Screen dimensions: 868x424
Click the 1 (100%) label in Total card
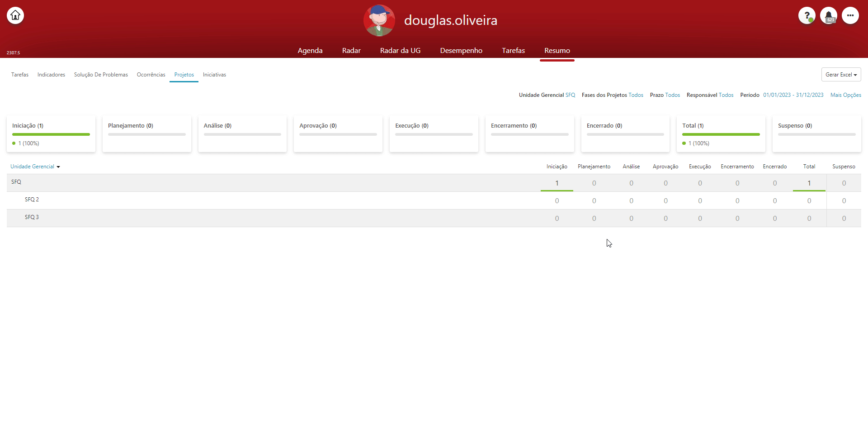(x=699, y=143)
